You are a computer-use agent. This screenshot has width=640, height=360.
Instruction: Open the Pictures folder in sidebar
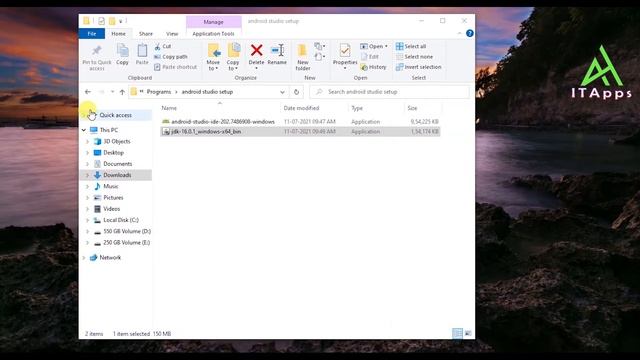tap(113, 198)
